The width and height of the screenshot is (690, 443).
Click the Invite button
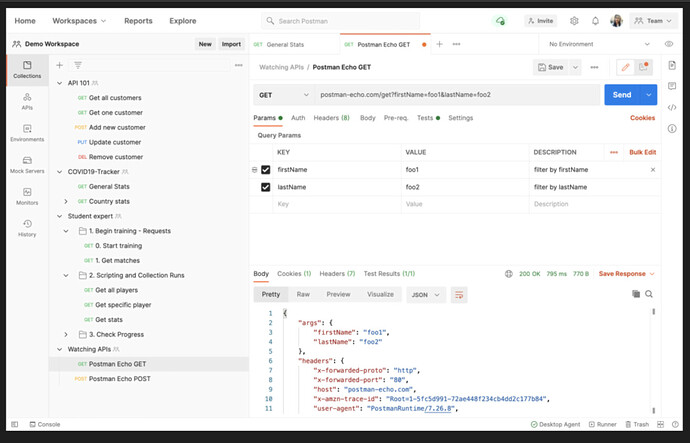(x=540, y=21)
